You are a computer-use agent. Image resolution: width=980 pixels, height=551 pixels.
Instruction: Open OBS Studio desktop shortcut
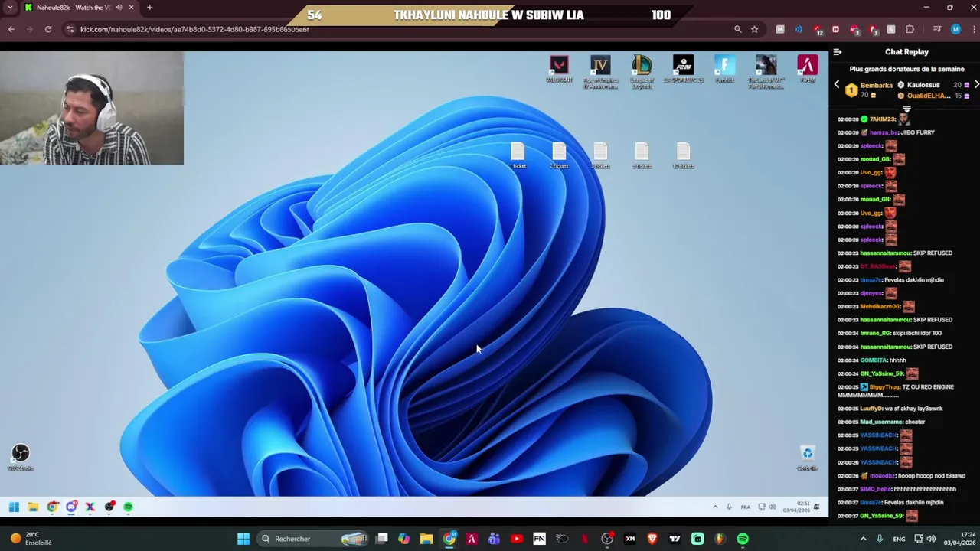[21, 457]
